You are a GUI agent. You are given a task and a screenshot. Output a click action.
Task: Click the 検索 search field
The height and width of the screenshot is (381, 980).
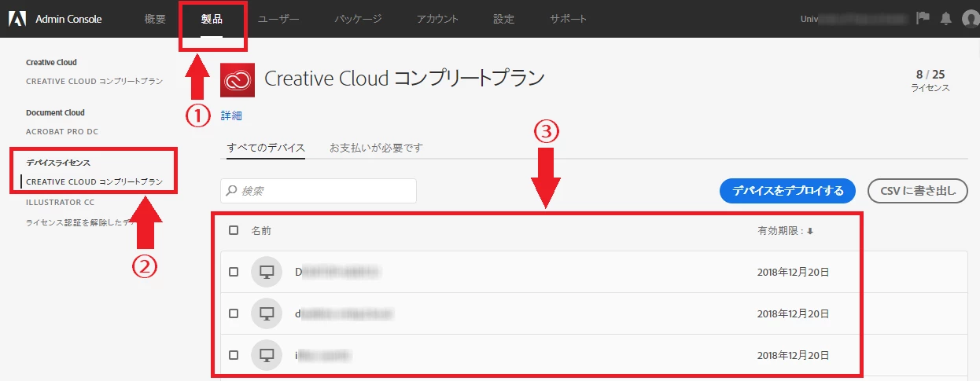click(319, 191)
